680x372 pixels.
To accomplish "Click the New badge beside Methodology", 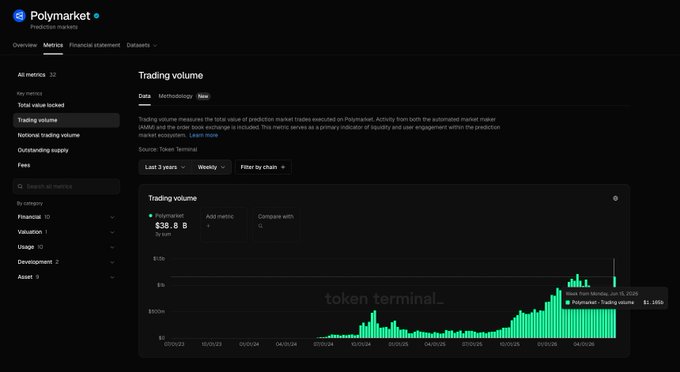I will [x=203, y=96].
